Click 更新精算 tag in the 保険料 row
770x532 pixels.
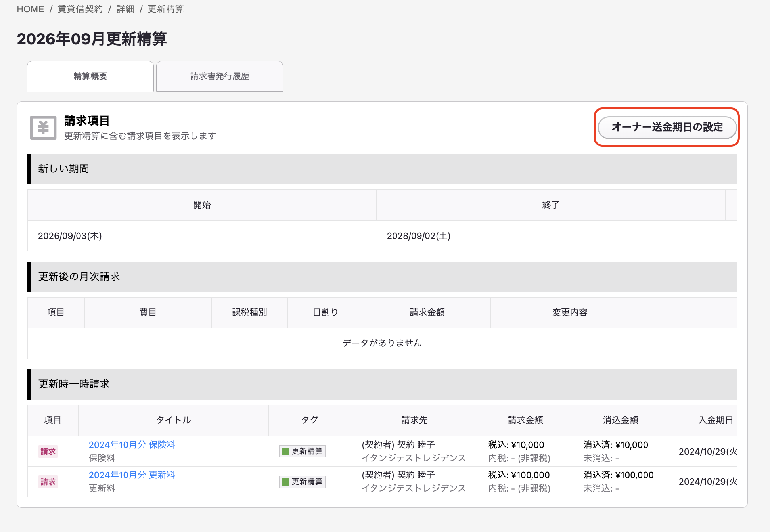[x=302, y=451]
